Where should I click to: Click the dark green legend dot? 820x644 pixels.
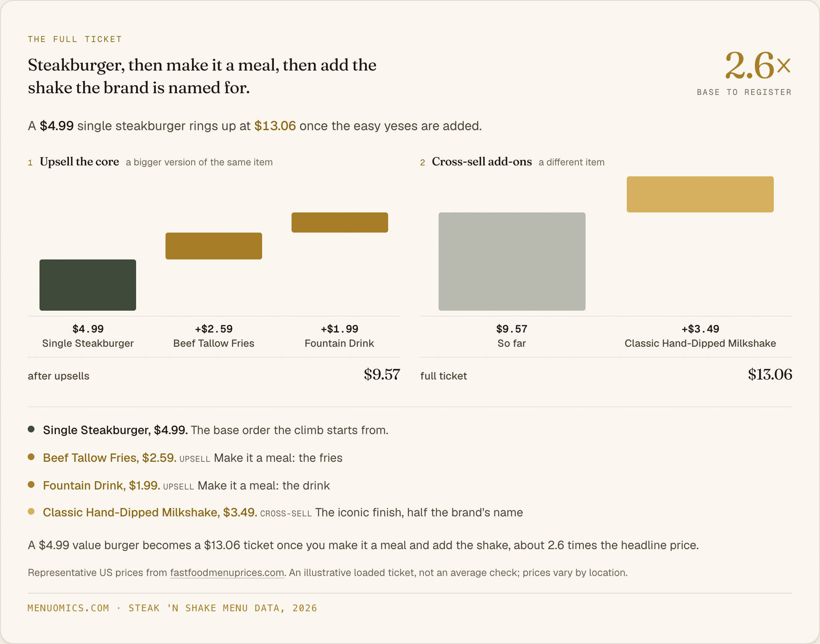(31, 429)
